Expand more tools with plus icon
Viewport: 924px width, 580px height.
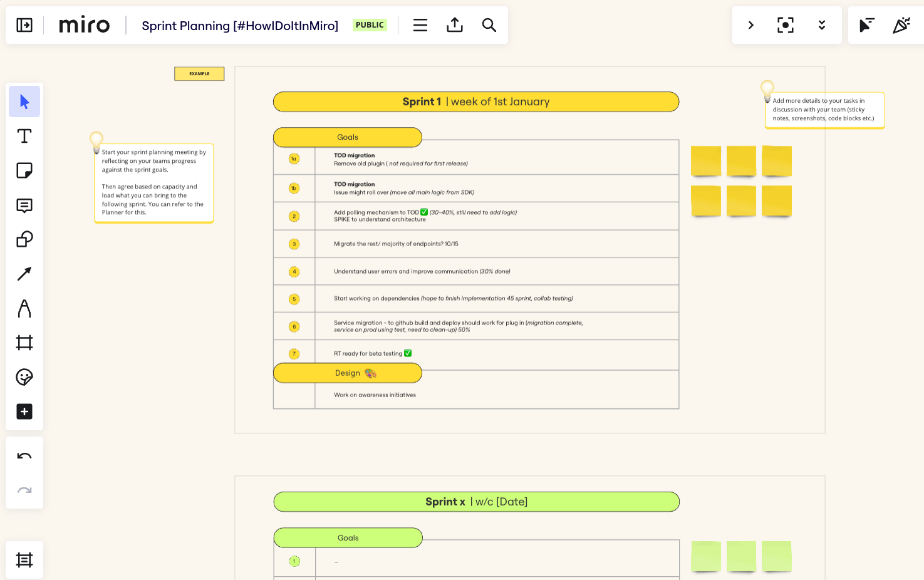(x=24, y=412)
